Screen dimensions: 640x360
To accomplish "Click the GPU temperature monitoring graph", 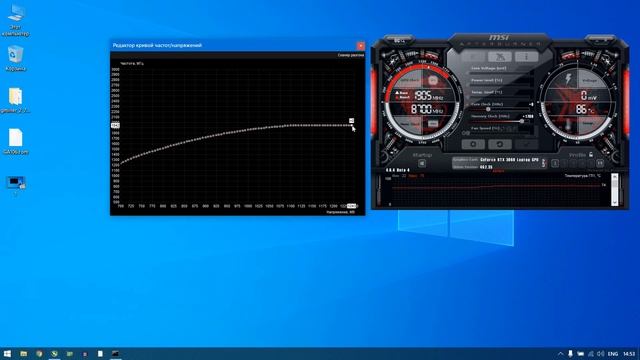I will pyautogui.click(x=496, y=191).
